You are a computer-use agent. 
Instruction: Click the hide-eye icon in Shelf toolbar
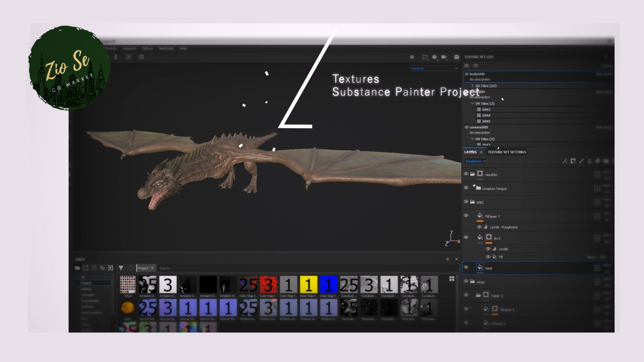coord(102,268)
